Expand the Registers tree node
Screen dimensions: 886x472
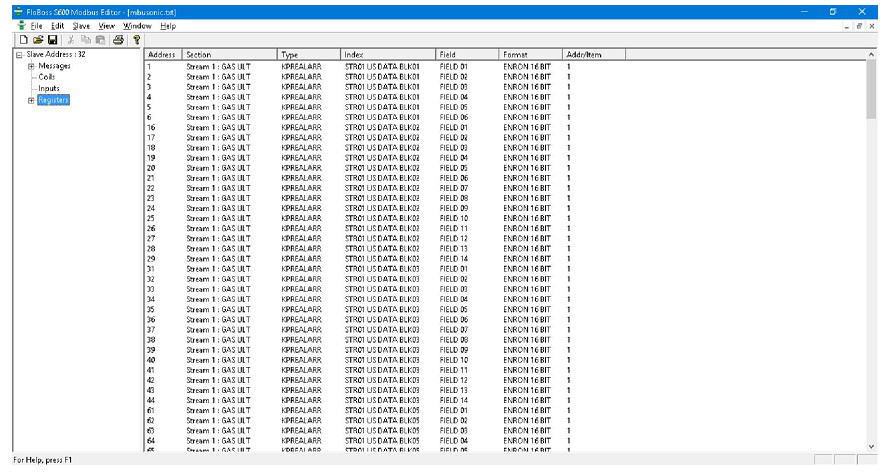click(31, 101)
